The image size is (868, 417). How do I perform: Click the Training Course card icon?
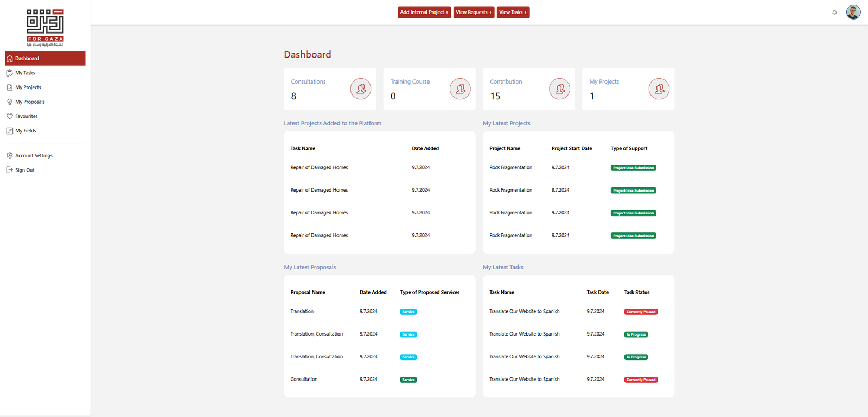(460, 89)
